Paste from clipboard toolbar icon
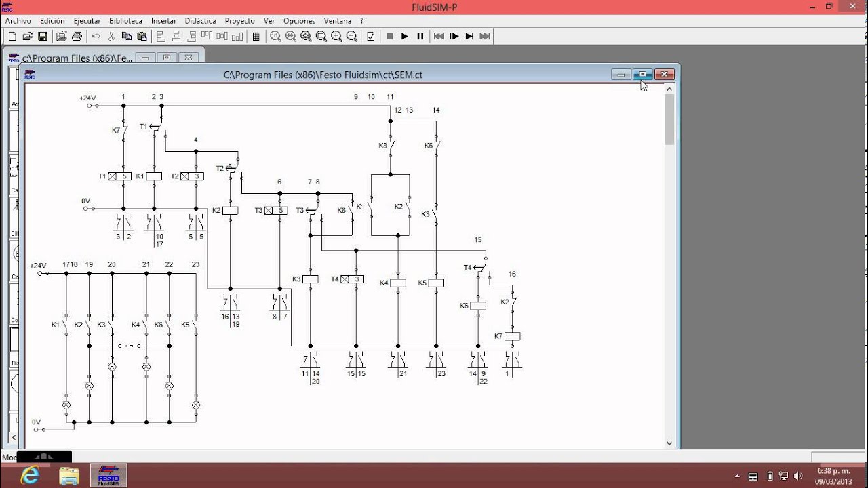Viewport: 868px width, 488px height. pyautogui.click(x=142, y=37)
